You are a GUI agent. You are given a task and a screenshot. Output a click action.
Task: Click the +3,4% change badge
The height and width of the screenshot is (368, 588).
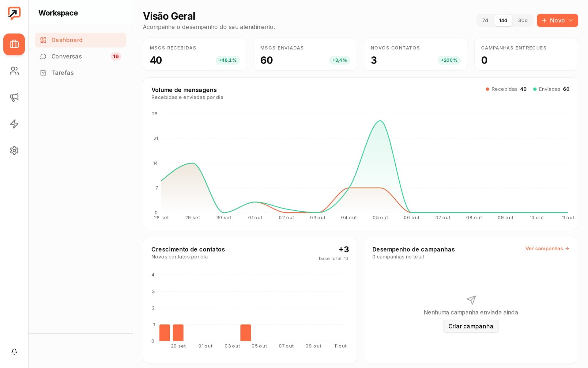point(340,60)
